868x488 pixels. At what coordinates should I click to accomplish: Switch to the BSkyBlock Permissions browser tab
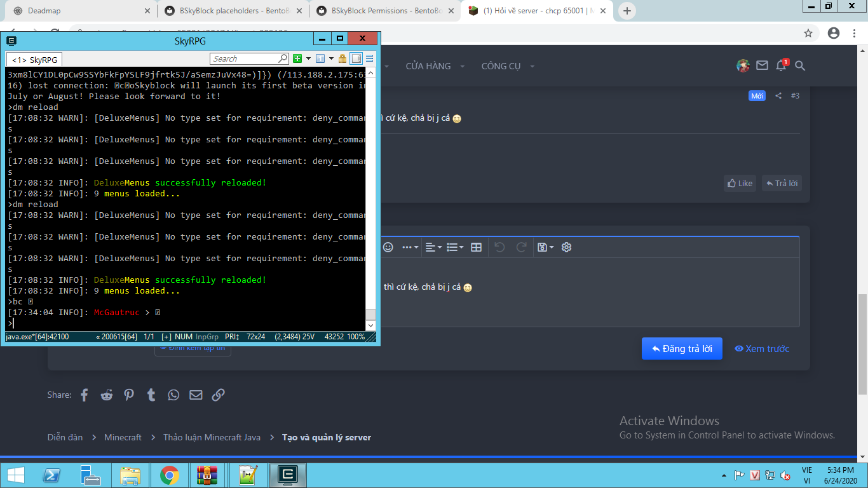pos(386,11)
